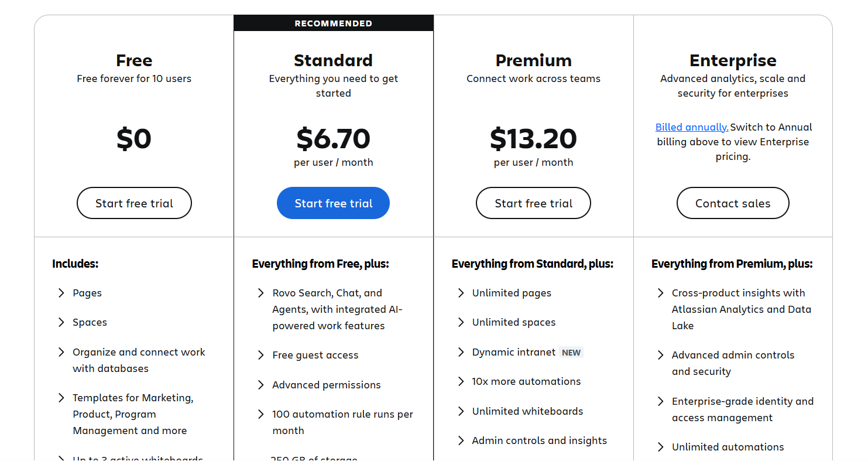Screen dimensions: 868x461
Task: Expand Dynamic intranet feature chevron
Action: 461,352
